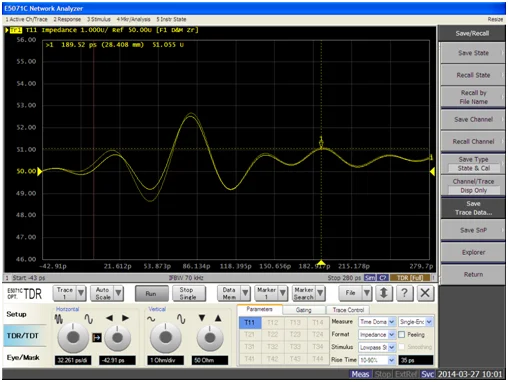Click horizontal scale narrow waveform icon

pyautogui.click(x=59, y=319)
